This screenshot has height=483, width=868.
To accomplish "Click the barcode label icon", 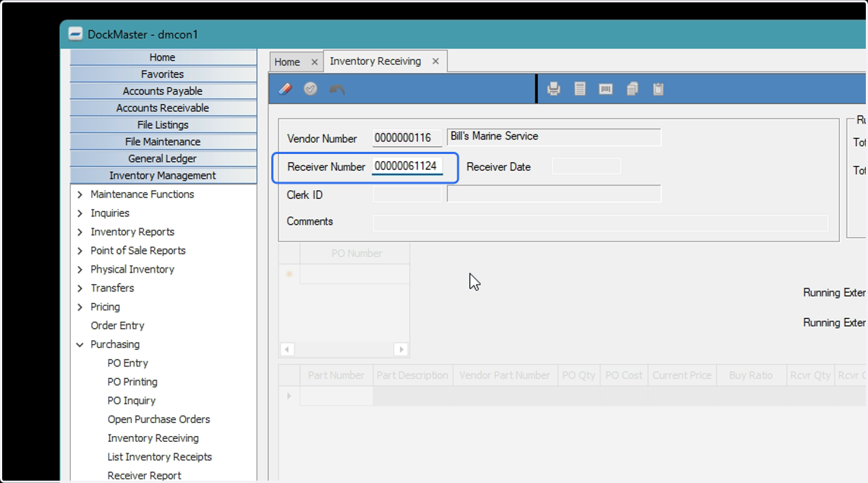I will [x=606, y=89].
